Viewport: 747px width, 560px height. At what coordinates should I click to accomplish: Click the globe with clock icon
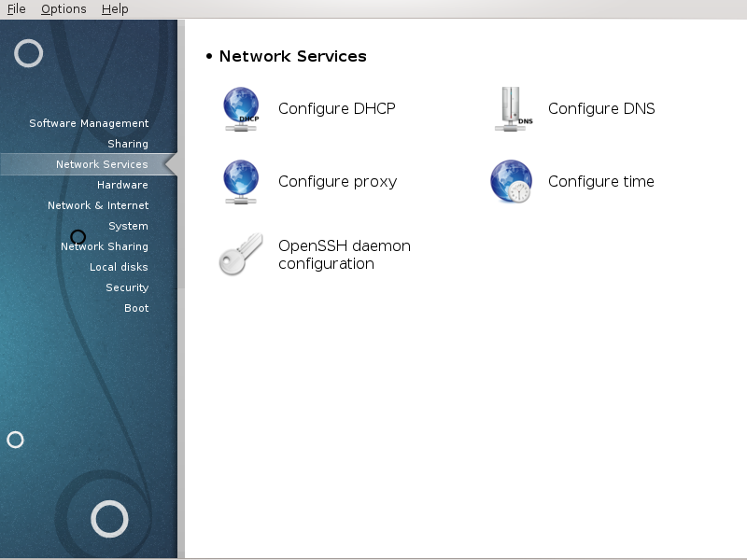click(x=511, y=181)
